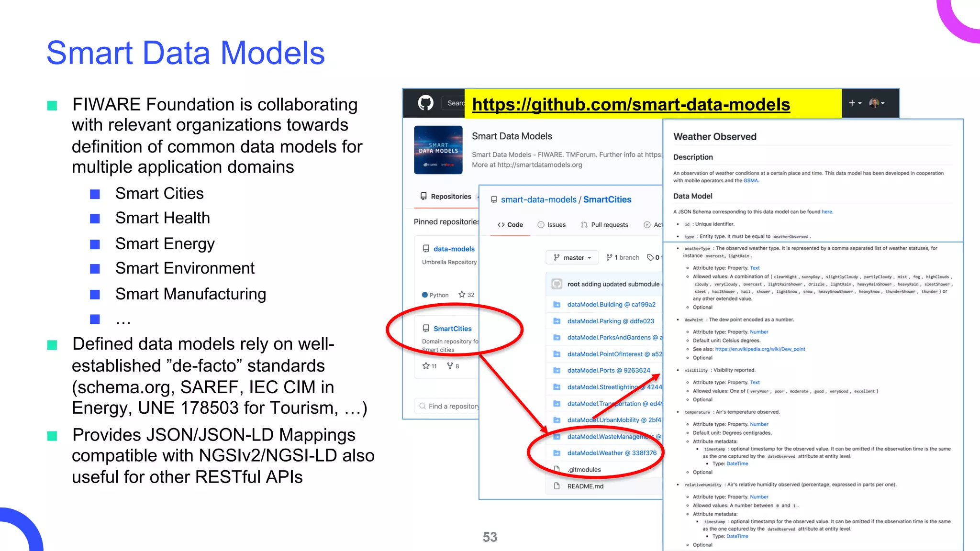Select the Issues tab
Viewport: 980px width, 551px height.
pos(551,225)
